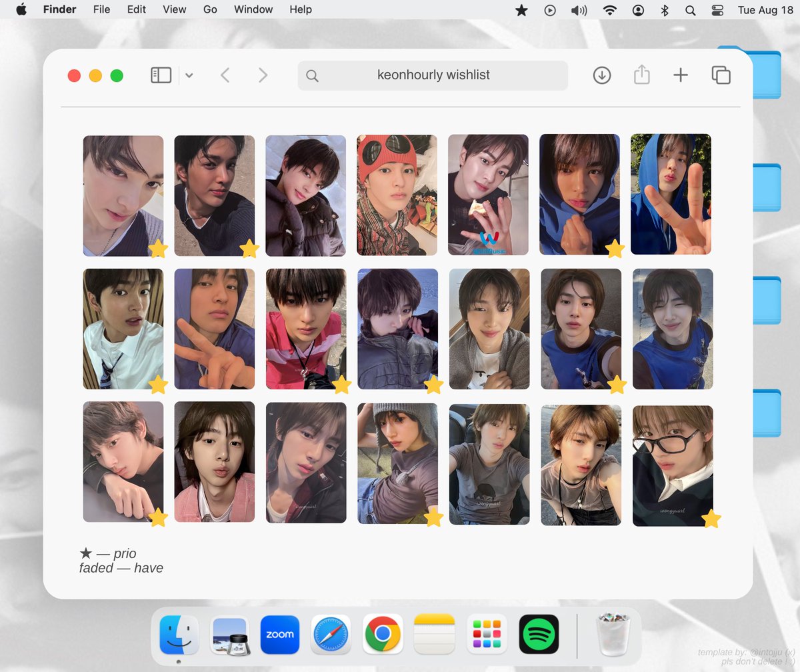Open Preview in the dock
Screen dimensions: 800x672
pyautogui.click(x=230, y=635)
